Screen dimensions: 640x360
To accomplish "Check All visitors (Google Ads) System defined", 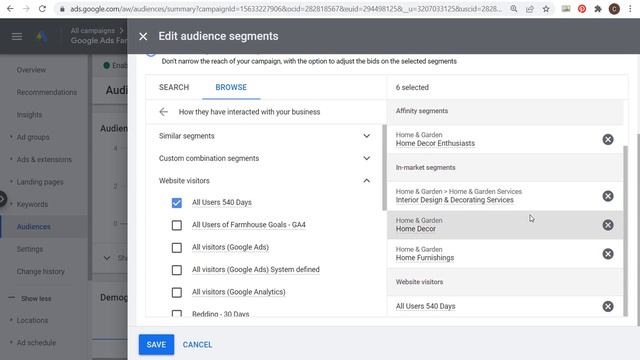I will click(177, 270).
